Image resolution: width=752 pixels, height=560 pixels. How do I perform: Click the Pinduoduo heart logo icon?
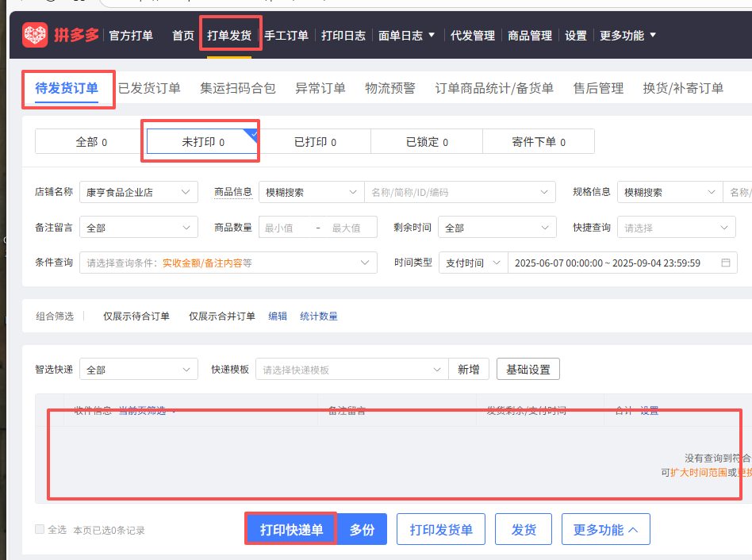35,35
